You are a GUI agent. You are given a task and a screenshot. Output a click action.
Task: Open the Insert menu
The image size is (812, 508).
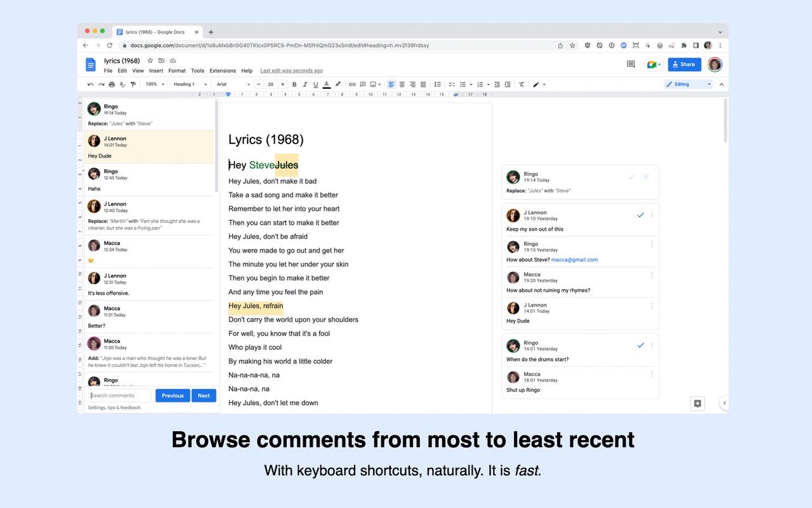tap(156, 70)
